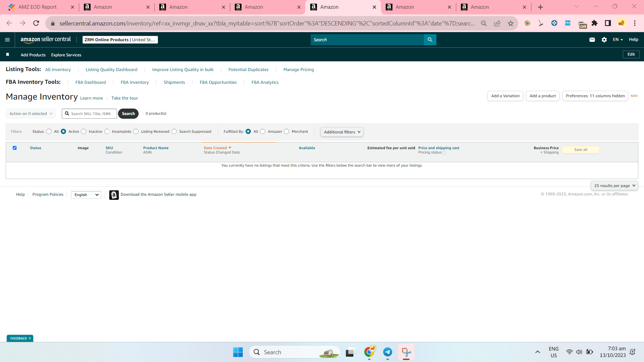
Task: Select the Listing Removed radio button
Action: pyautogui.click(x=136, y=131)
